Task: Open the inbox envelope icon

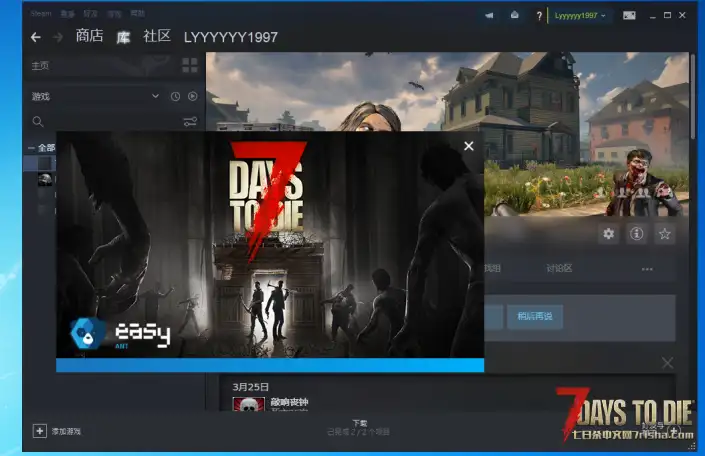Action: click(x=514, y=16)
